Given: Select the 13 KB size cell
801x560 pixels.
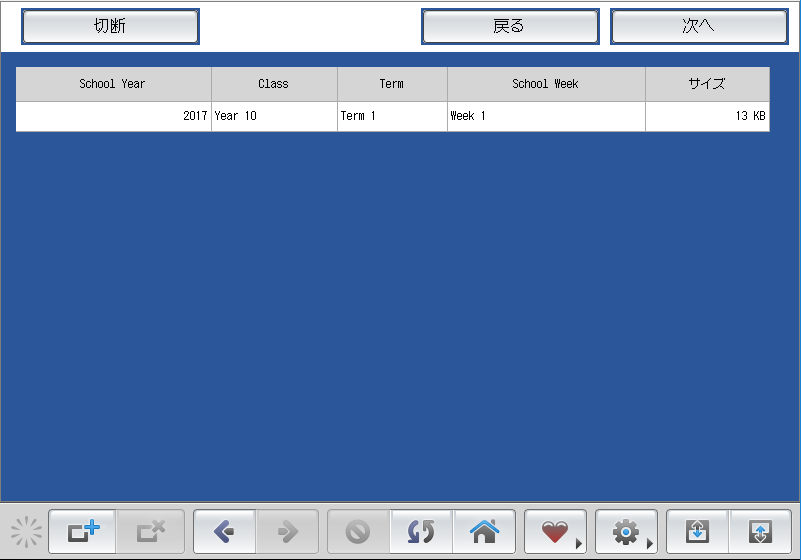Looking at the screenshot, I should click(x=708, y=116).
